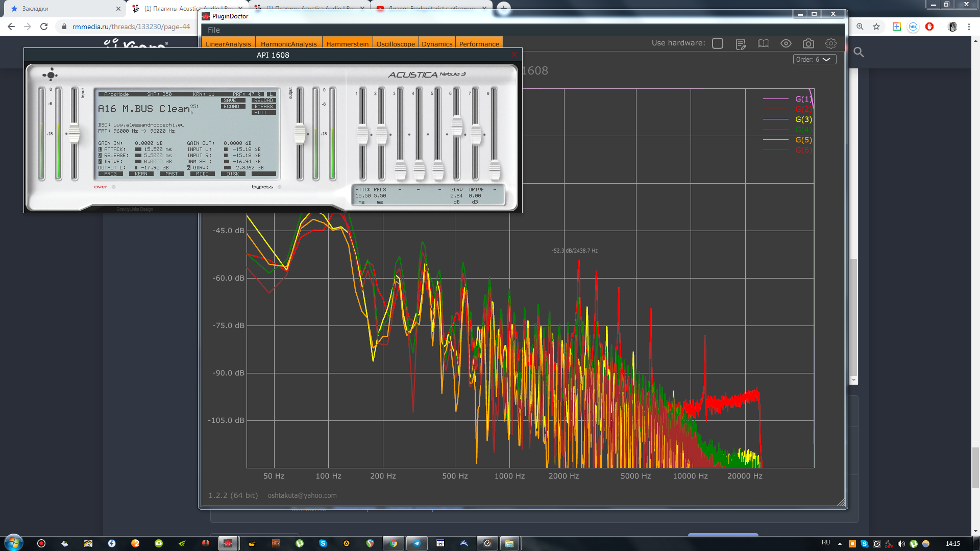Image resolution: width=980 pixels, height=551 pixels.
Task: Toggle the G(1) curve in the legend
Action: point(803,99)
